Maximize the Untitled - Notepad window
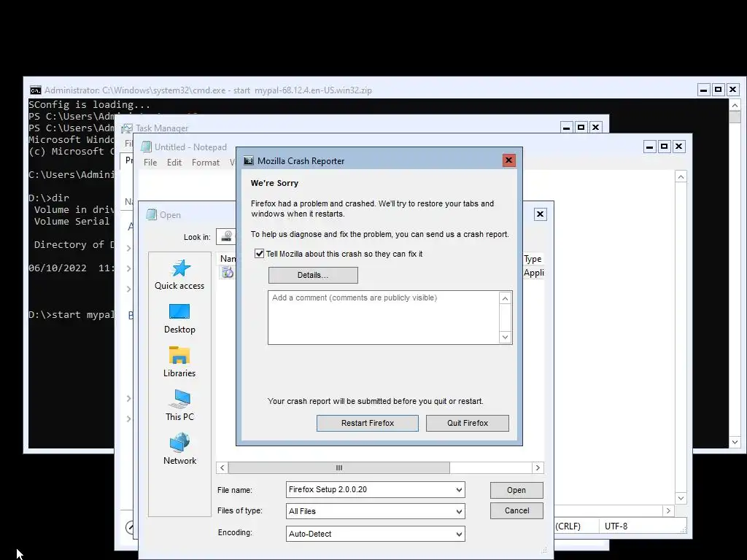 [664, 147]
